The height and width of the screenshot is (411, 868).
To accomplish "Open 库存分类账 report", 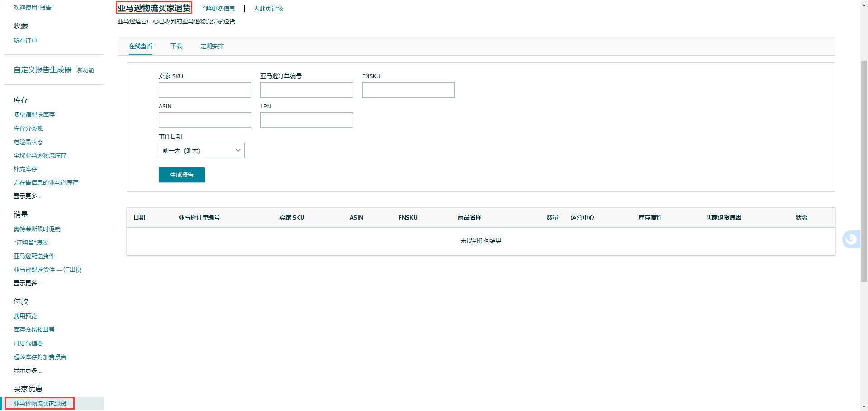I will coord(28,128).
